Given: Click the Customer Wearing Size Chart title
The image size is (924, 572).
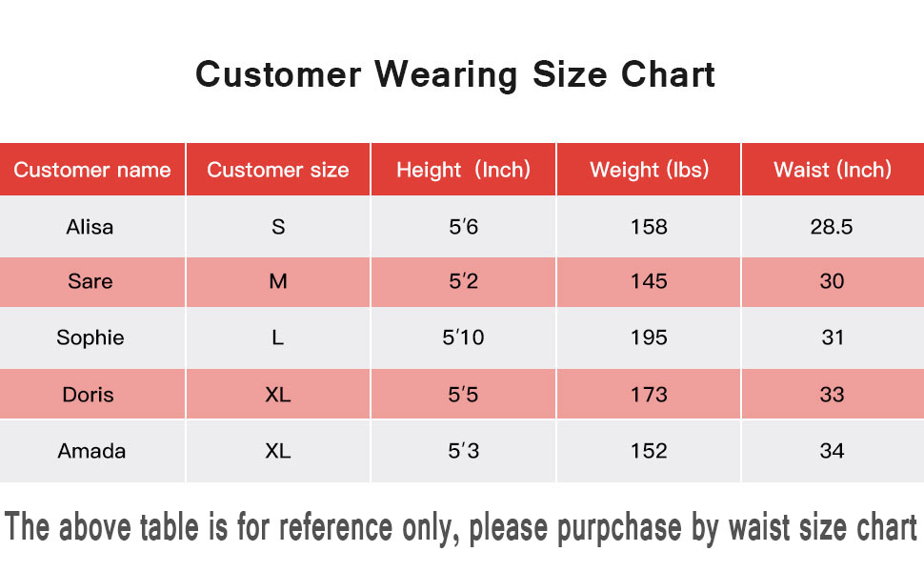Looking at the screenshot, I should tap(455, 74).
